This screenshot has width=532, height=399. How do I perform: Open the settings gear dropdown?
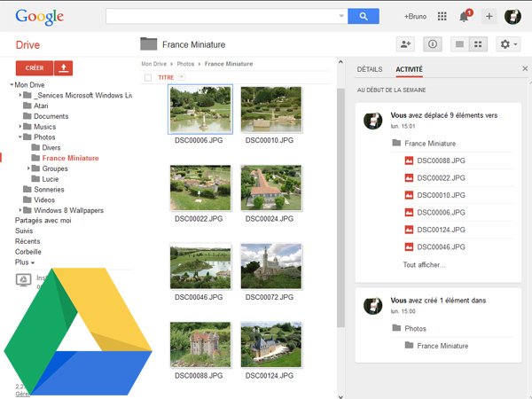[508, 44]
